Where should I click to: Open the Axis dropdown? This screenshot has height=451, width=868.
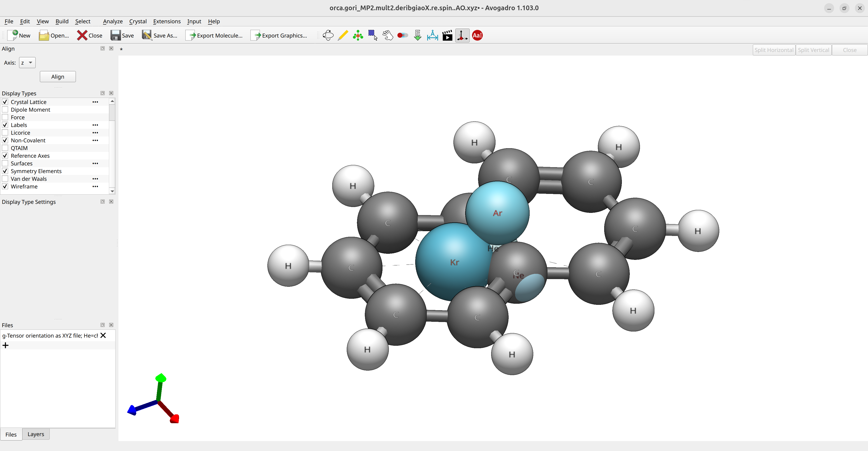click(27, 63)
